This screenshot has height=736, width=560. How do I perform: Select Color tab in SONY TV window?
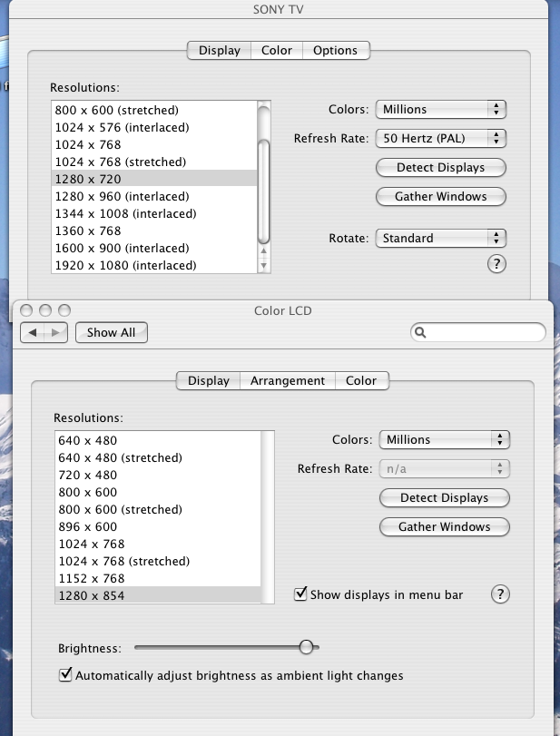click(x=277, y=50)
